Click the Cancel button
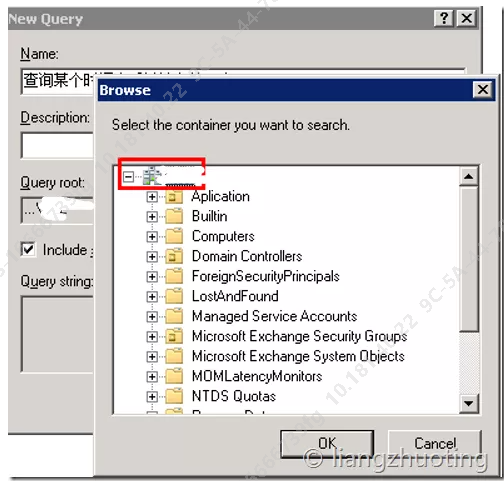This screenshot has width=504, height=481. click(x=435, y=444)
